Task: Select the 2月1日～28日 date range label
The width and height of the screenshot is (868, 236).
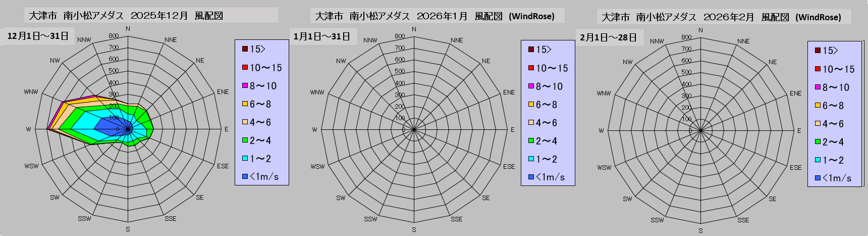Action: [608, 37]
